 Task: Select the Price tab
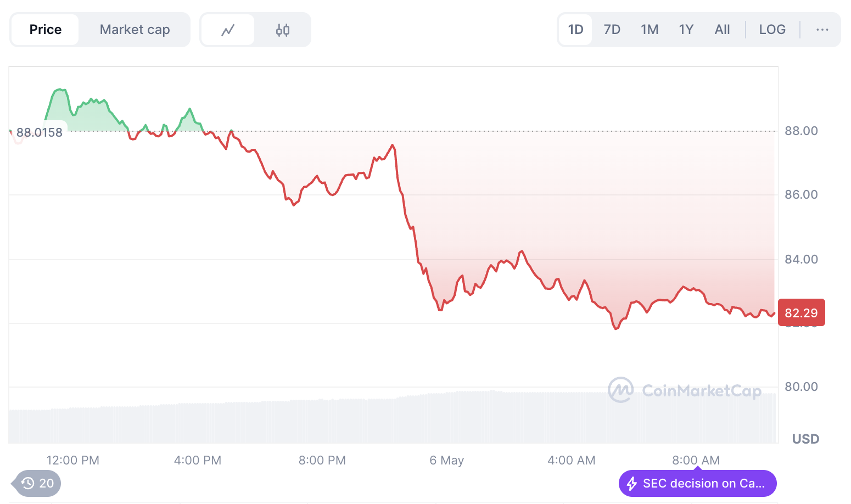pyautogui.click(x=46, y=30)
